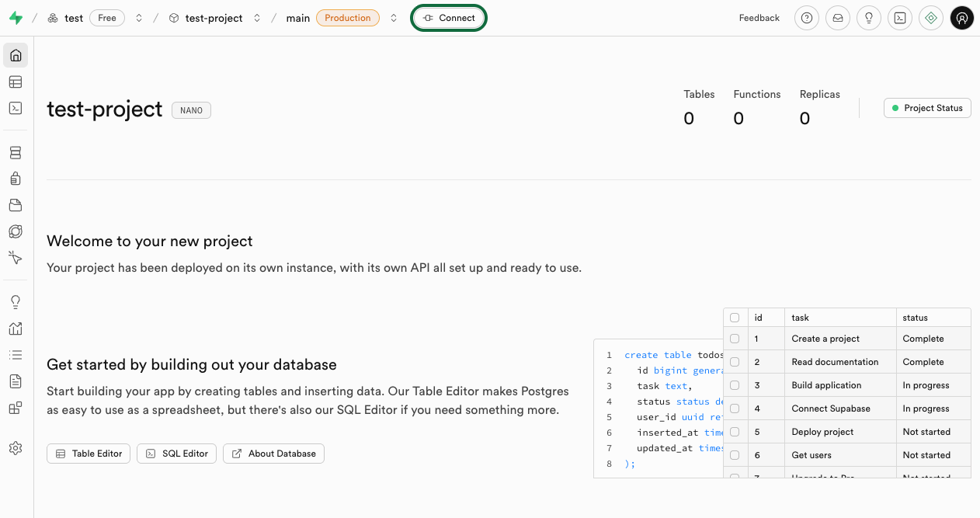Expand the organization switcher next to Free
This screenshot has width=980, height=518.
coord(139,18)
